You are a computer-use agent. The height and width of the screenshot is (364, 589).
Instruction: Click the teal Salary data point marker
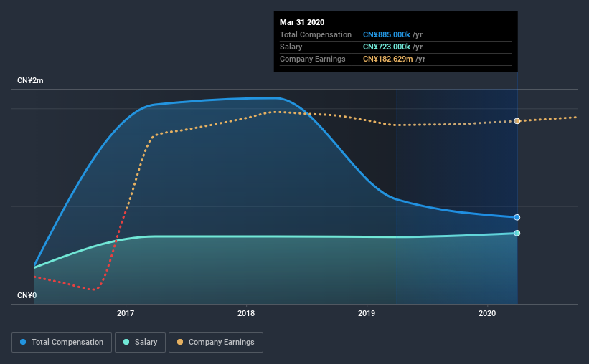pyautogui.click(x=517, y=233)
